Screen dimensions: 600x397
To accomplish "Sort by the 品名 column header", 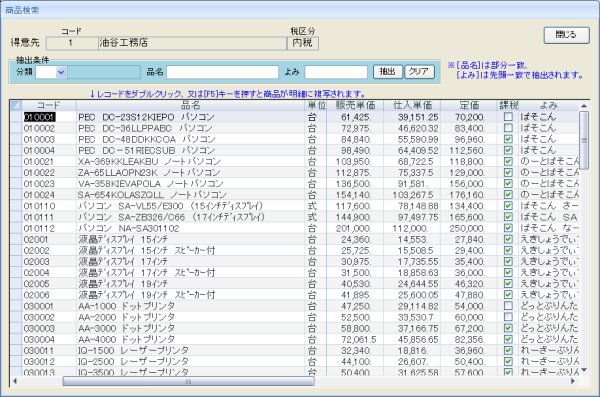I will (x=190, y=105).
